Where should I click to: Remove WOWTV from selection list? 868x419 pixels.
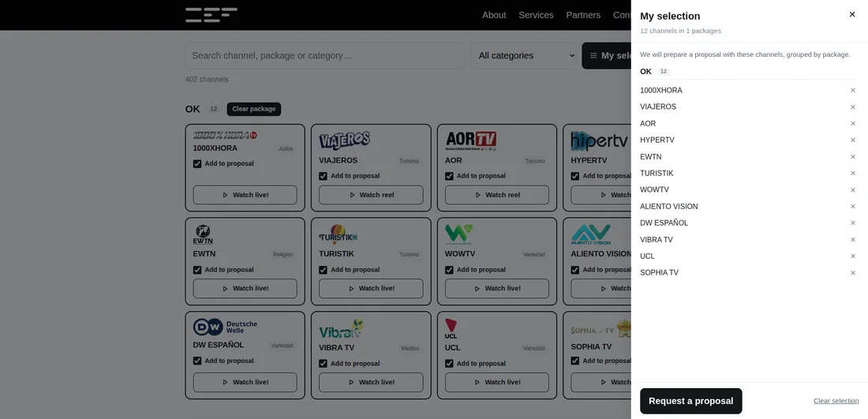(x=852, y=190)
